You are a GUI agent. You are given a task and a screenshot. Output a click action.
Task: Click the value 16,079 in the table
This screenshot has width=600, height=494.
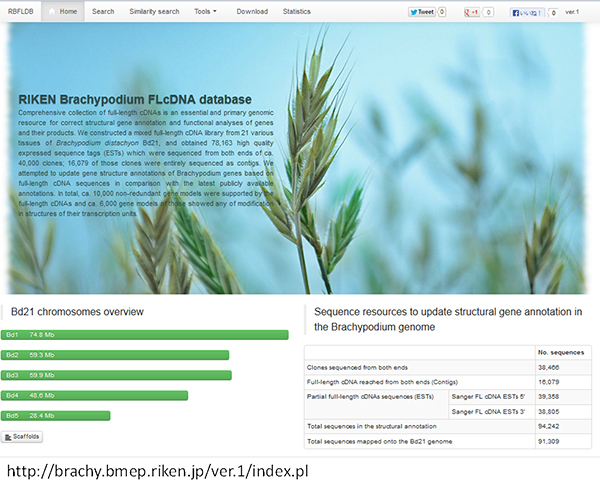point(548,382)
